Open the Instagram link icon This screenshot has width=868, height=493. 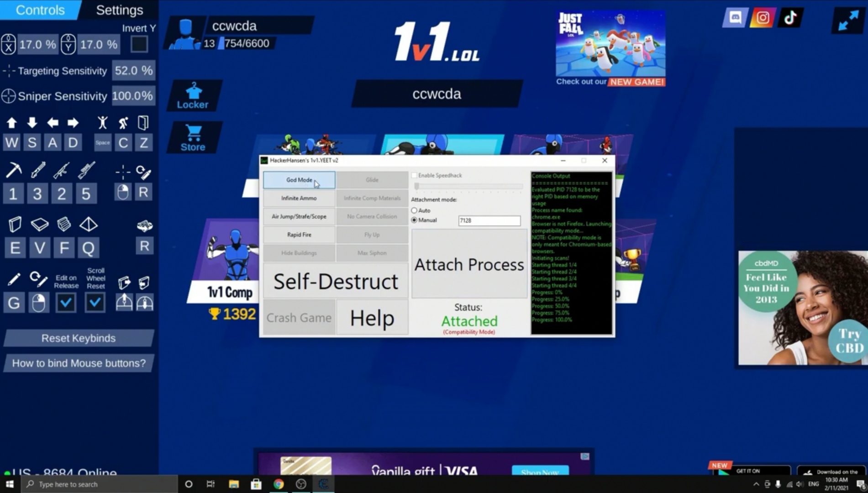pos(763,18)
